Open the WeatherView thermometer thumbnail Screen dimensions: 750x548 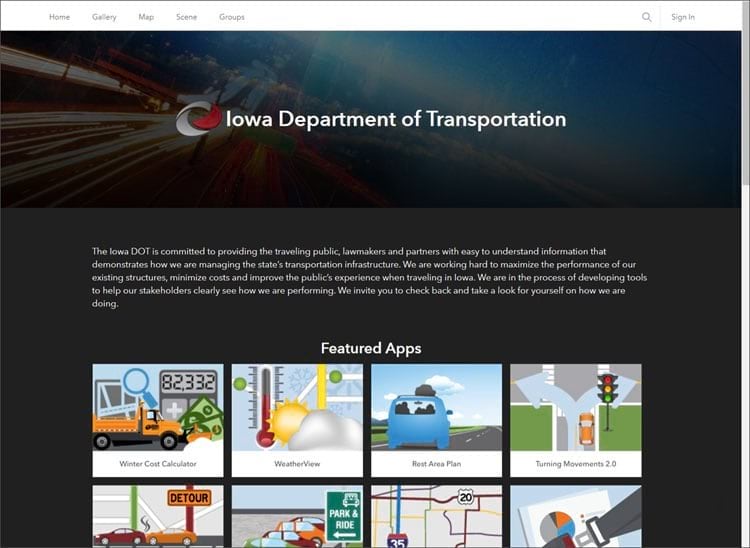click(297, 407)
